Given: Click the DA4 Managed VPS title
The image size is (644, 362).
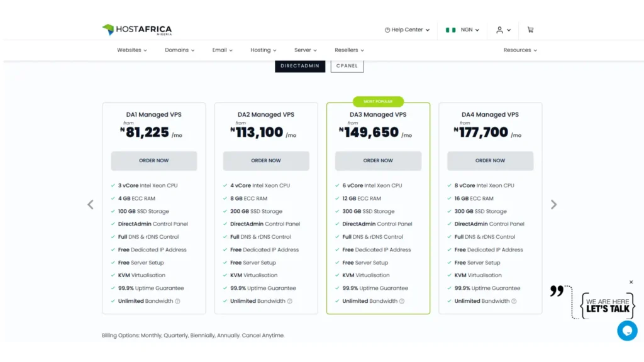Looking at the screenshot, I should coord(490,114).
